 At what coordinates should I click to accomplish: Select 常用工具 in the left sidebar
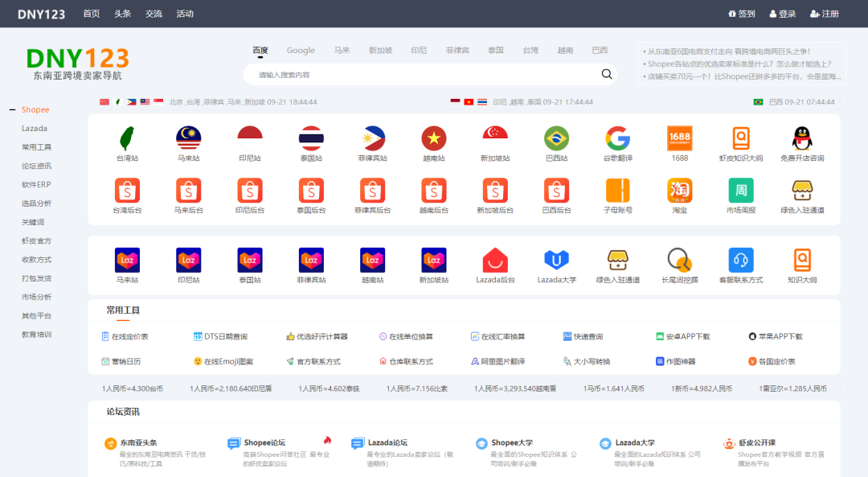pyautogui.click(x=36, y=147)
